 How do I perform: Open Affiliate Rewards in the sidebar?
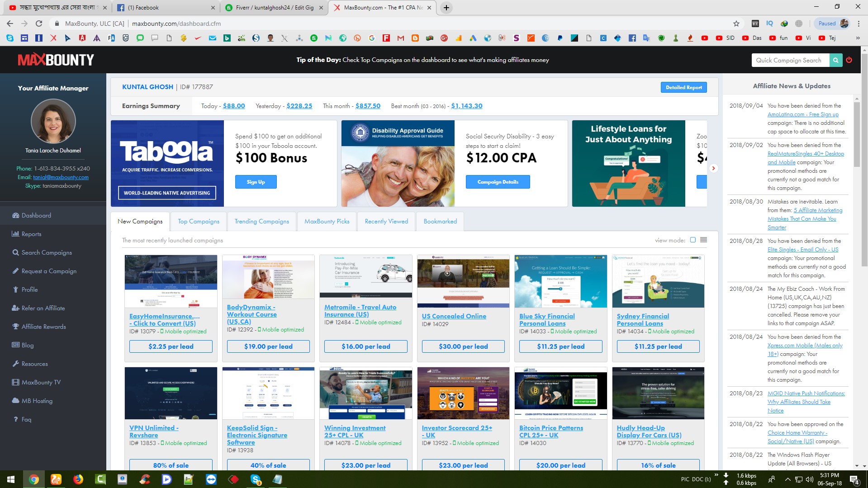[x=43, y=327]
